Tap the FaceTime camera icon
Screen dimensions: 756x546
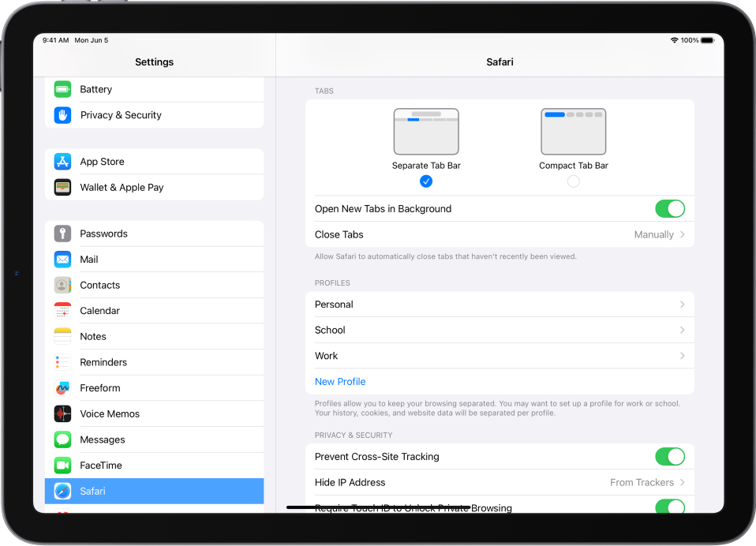(x=62, y=466)
